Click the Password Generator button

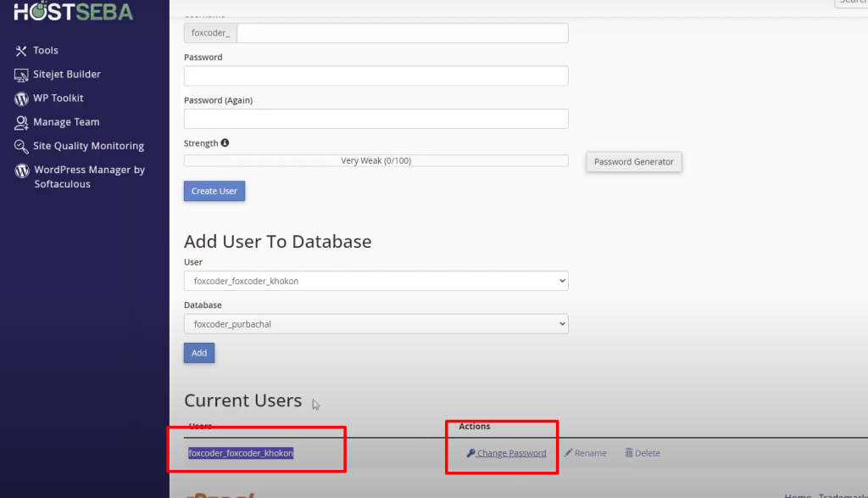[633, 162]
